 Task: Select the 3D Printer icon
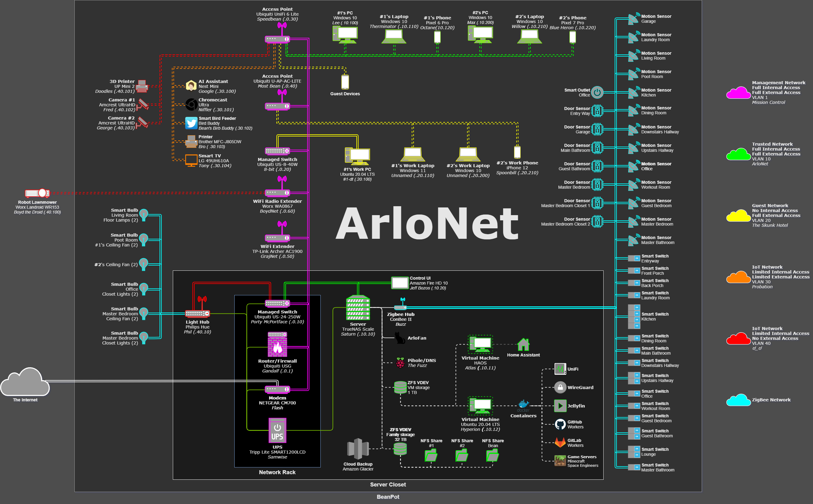click(142, 86)
